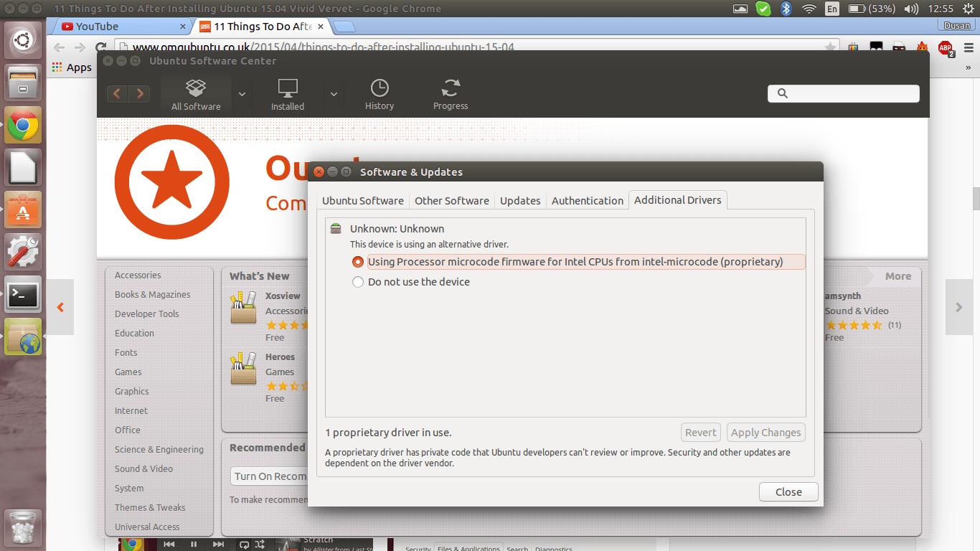Open Files manager in the launcher
This screenshot has height=551, width=980.
pyautogui.click(x=23, y=83)
